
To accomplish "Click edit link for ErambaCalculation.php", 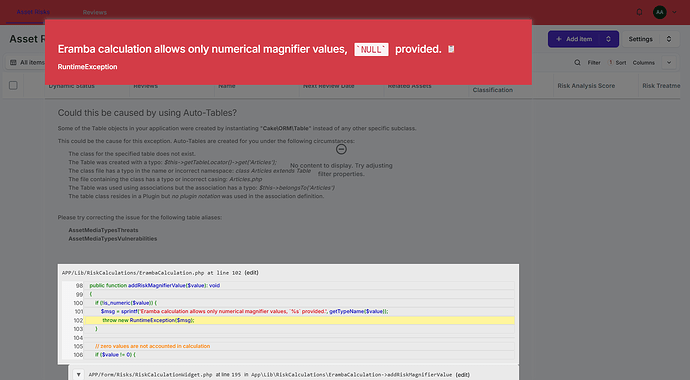I will coord(252,273).
